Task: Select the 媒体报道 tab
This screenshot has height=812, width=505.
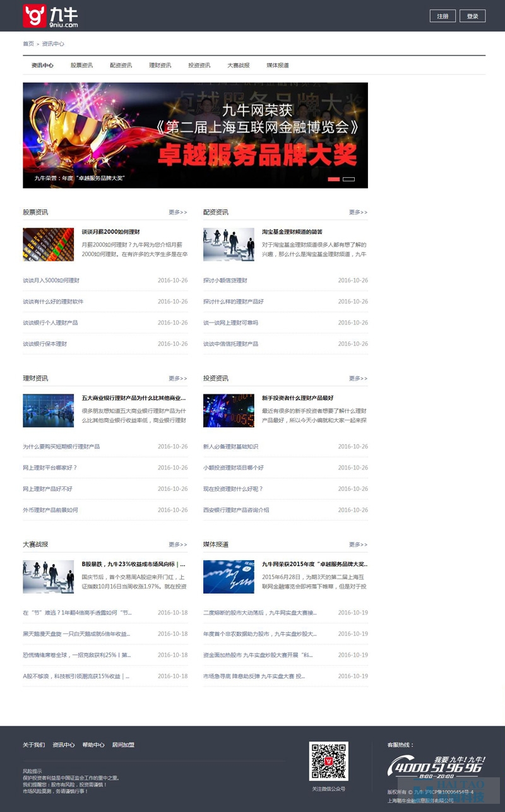Action: tap(278, 66)
